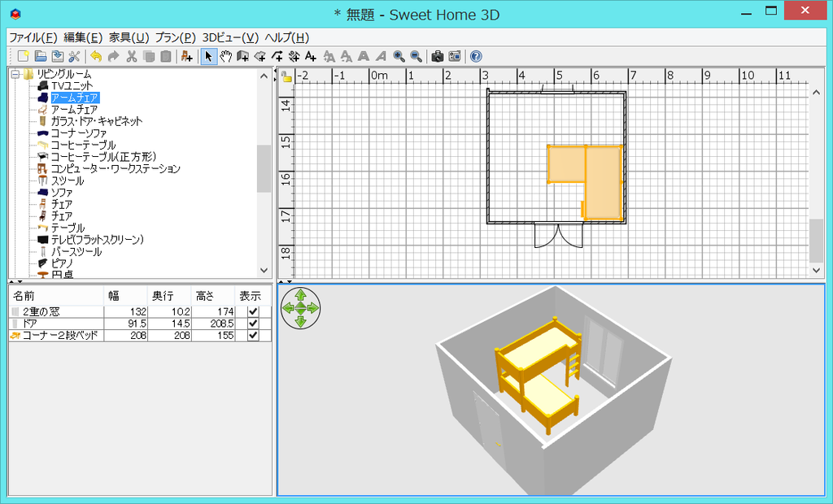
Task: Open the プラン(P) menu
Action: coord(176,37)
